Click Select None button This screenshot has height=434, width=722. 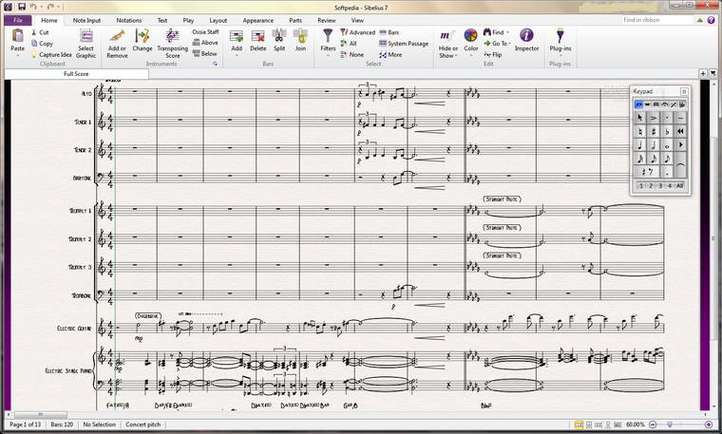point(352,54)
